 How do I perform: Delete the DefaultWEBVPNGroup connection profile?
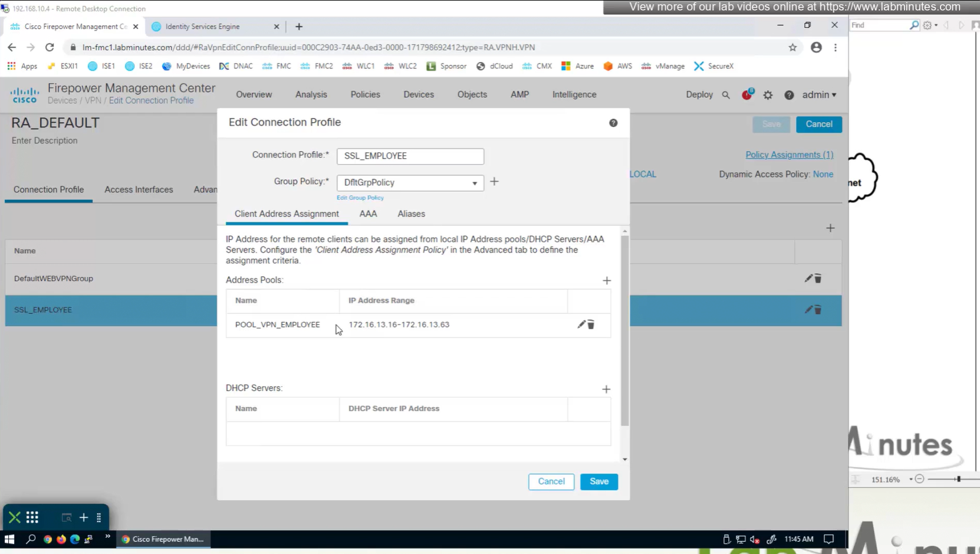click(x=818, y=278)
